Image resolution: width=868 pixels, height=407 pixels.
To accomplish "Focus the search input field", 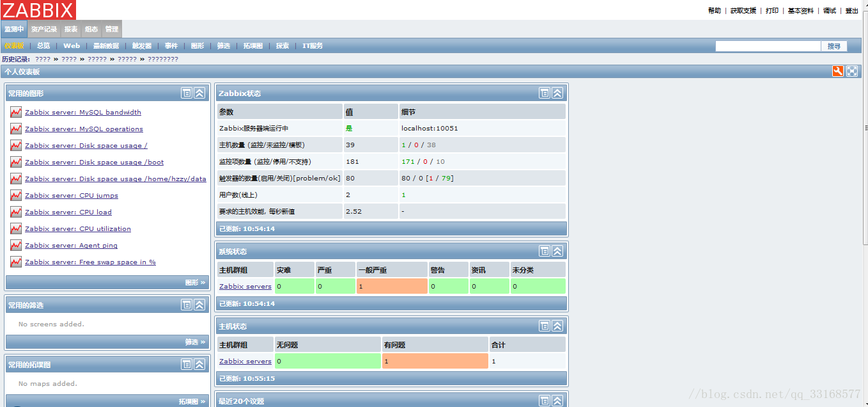I will pos(768,46).
